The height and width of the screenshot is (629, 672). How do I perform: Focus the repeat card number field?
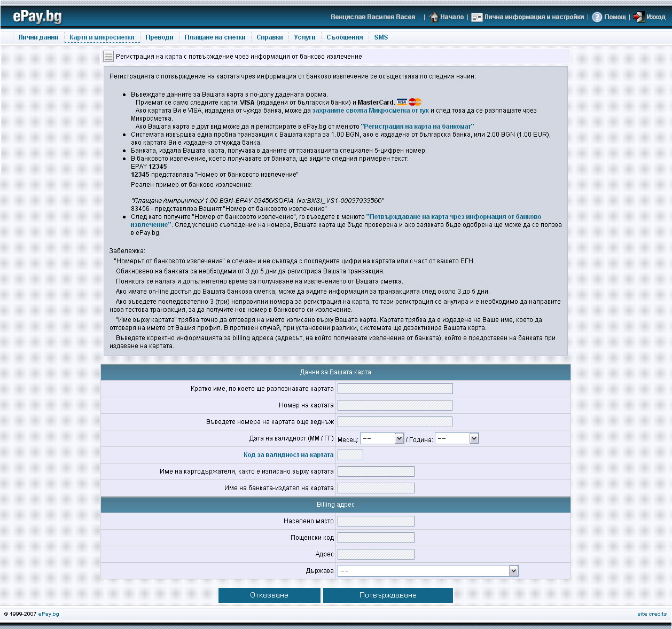coord(395,422)
